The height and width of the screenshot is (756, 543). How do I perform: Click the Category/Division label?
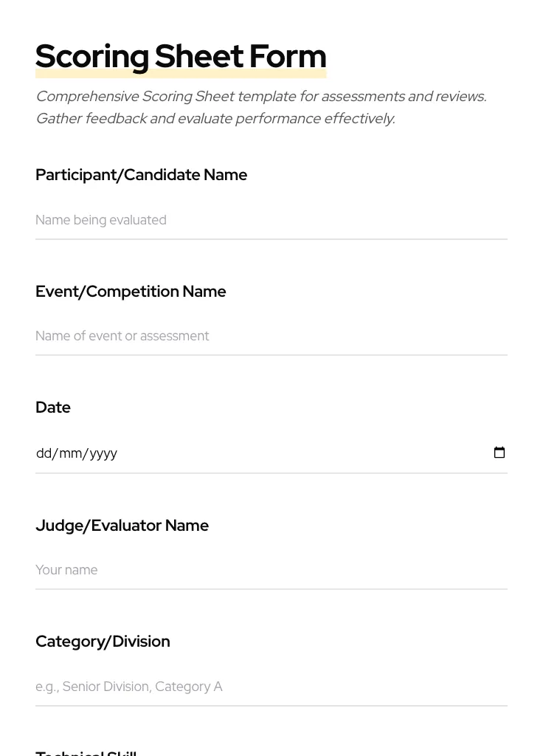103,642
